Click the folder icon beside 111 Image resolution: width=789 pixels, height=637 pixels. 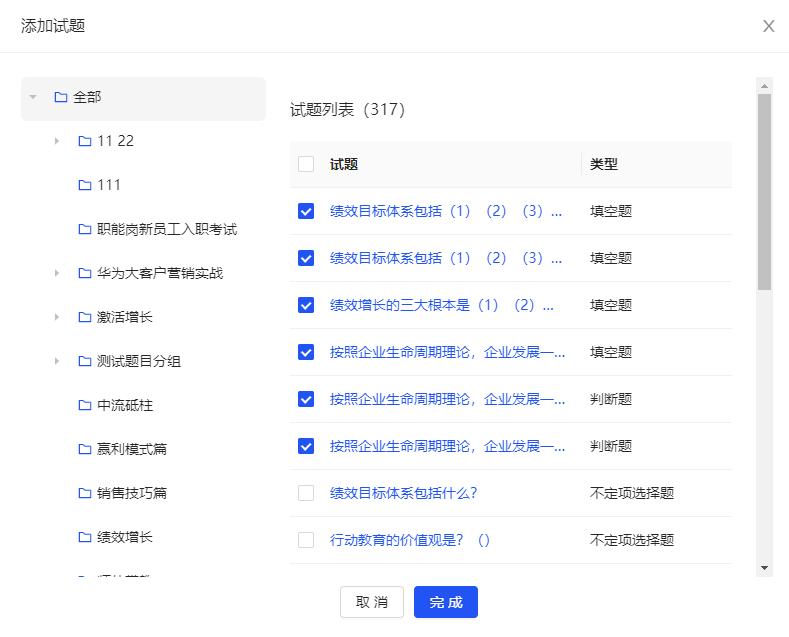[85, 185]
